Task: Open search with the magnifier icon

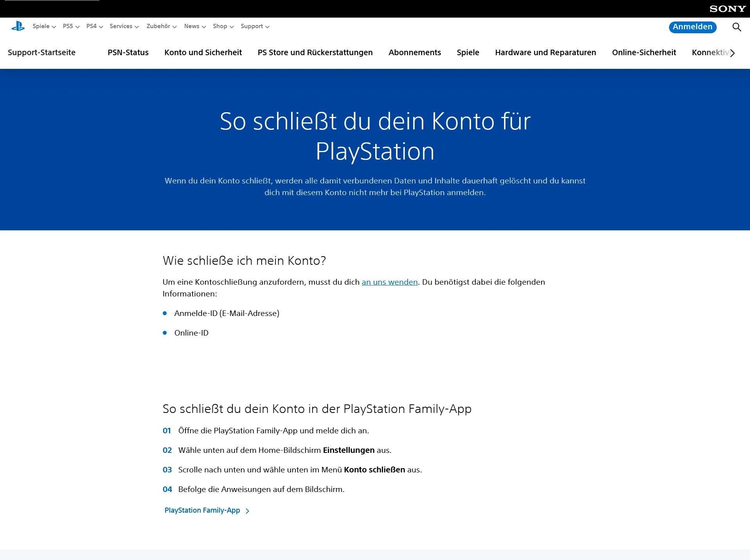Action: point(736,27)
